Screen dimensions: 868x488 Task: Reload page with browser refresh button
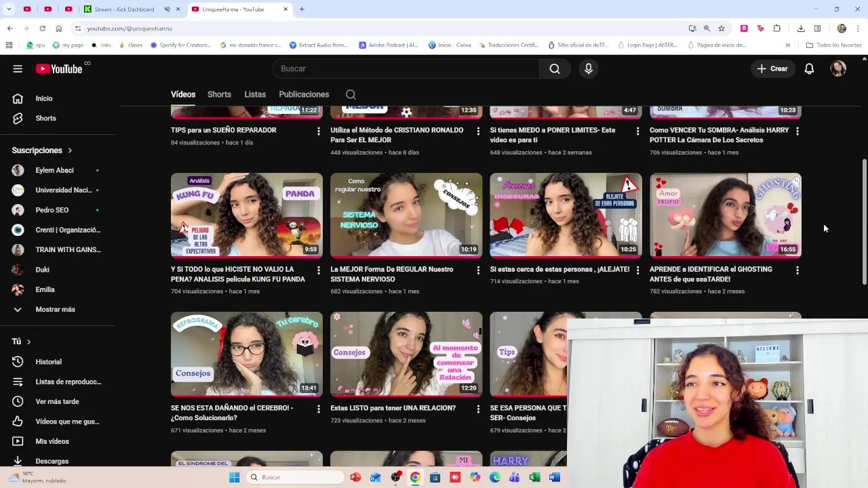(x=42, y=28)
